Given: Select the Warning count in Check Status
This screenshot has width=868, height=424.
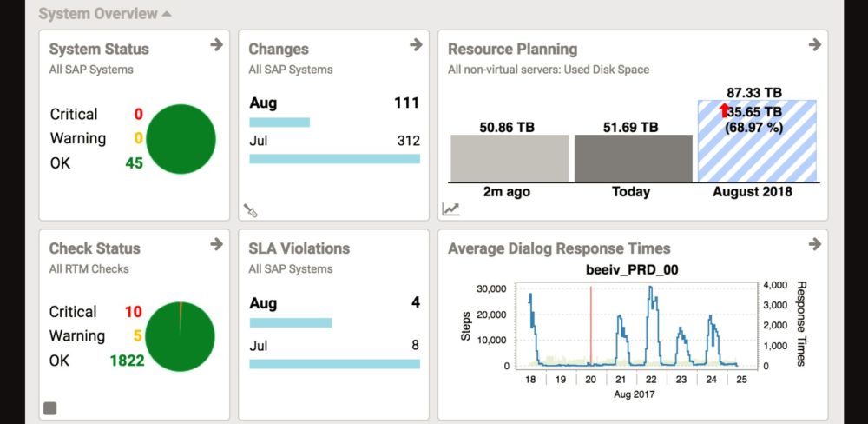Looking at the screenshot, I should click(137, 336).
